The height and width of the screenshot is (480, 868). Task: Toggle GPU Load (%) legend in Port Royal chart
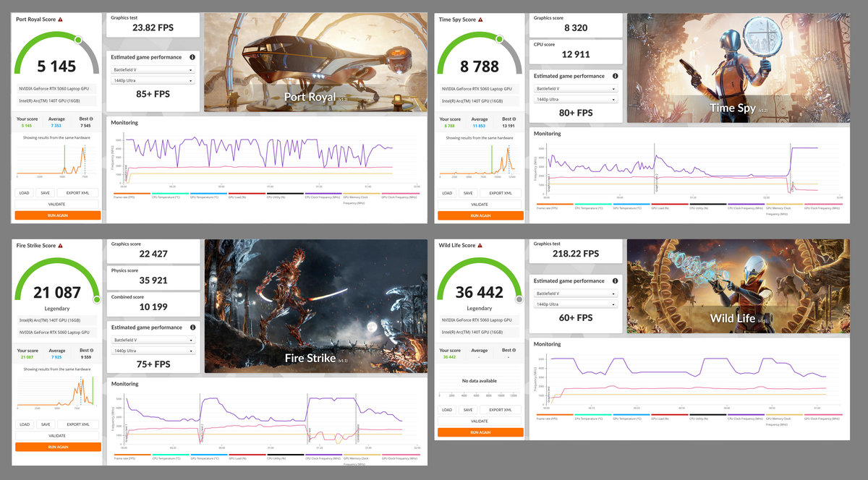(247, 196)
